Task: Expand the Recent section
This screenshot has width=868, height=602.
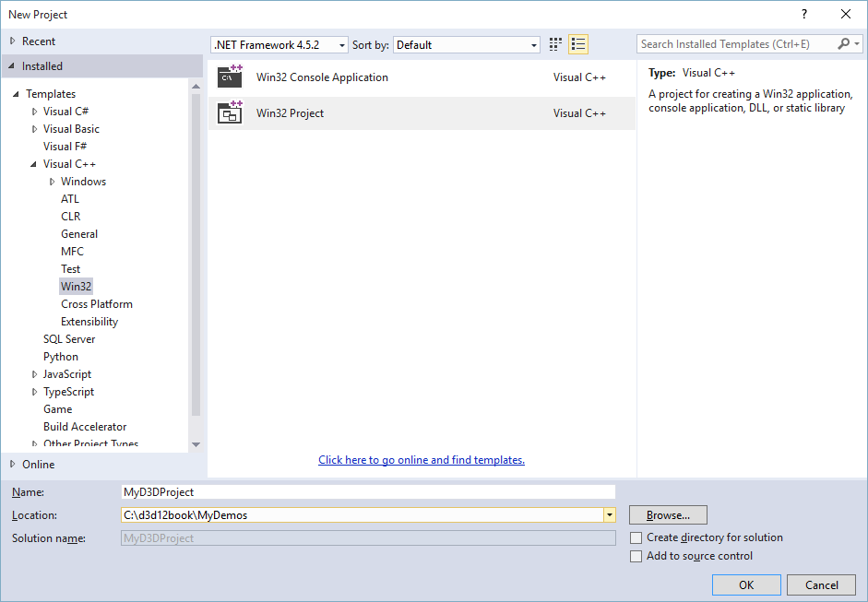Action: 13,41
